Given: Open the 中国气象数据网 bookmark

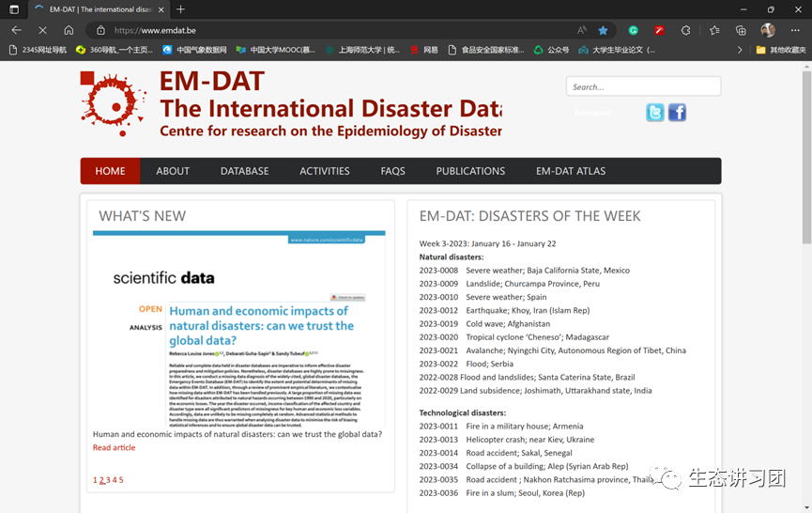Looking at the screenshot, I should (x=194, y=50).
